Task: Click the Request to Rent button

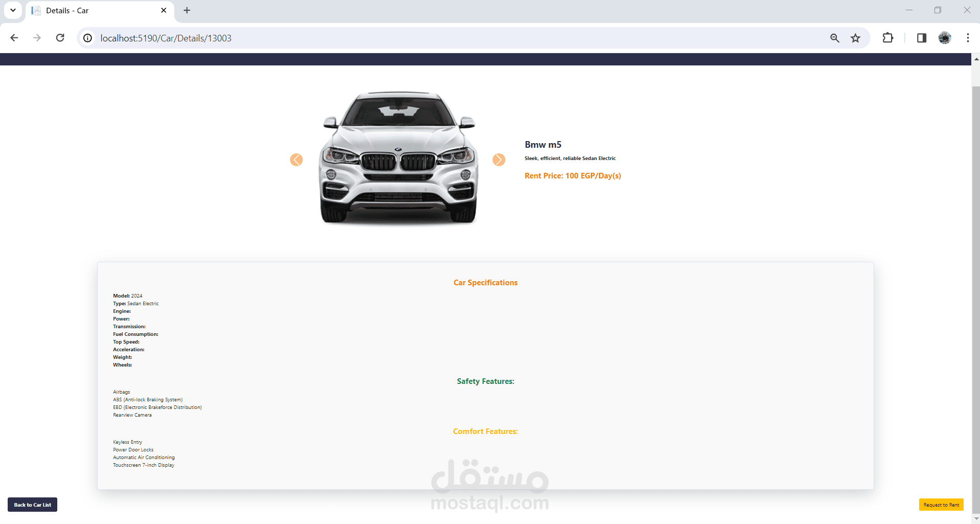Action: [x=941, y=505]
